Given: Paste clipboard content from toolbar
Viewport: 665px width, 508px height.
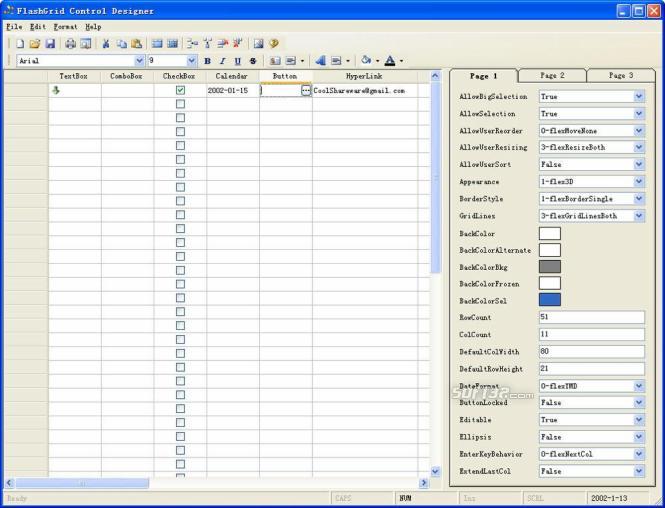Looking at the screenshot, I should [x=137, y=44].
